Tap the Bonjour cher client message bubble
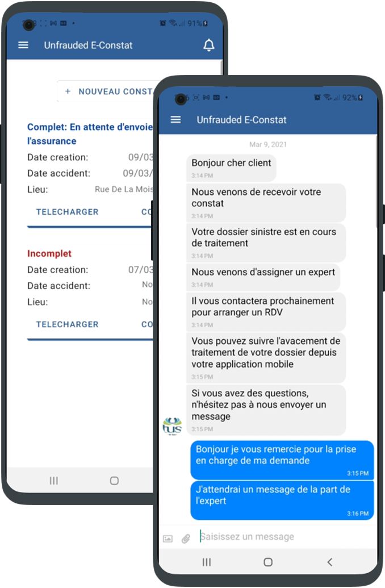This screenshot has height=588, width=385. [231, 167]
